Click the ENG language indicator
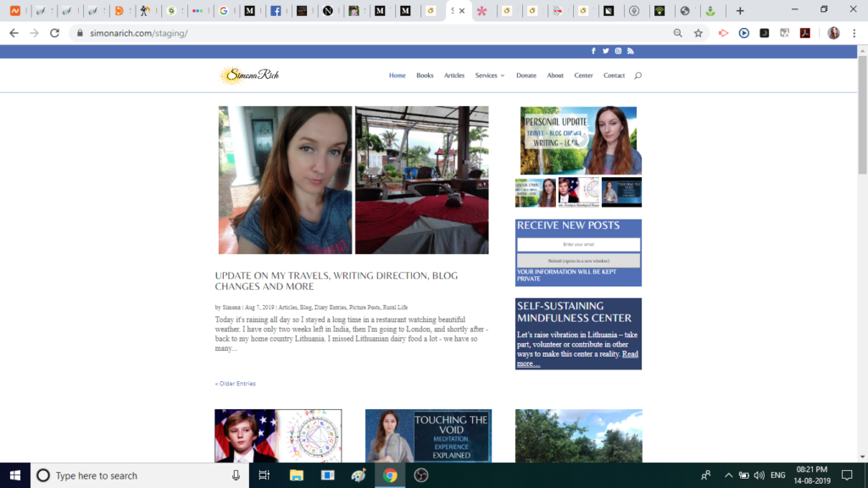 click(778, 475)
